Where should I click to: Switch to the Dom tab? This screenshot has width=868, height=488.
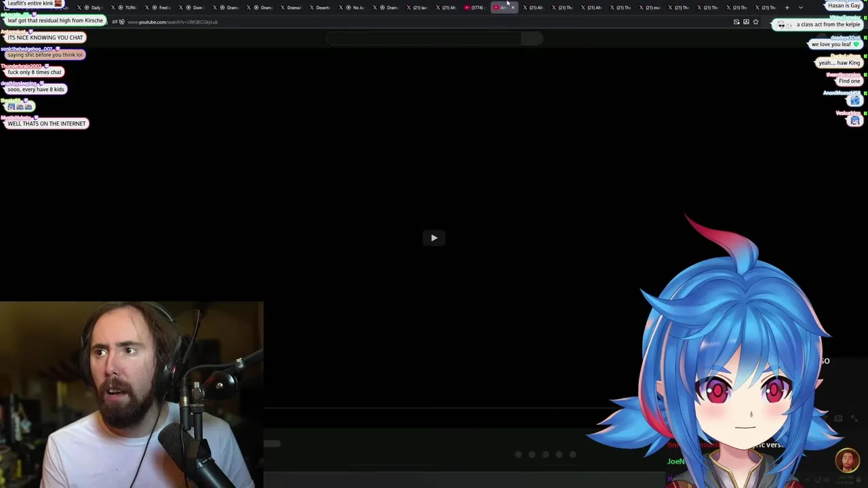pyautogui.click(x=193, y=7)
